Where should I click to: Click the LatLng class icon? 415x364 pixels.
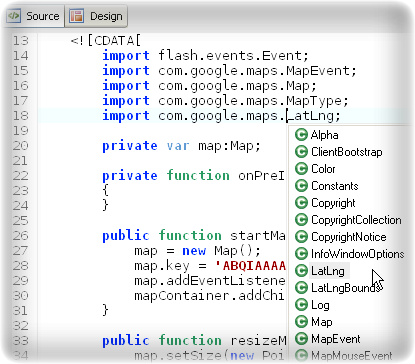click(301, 271)
